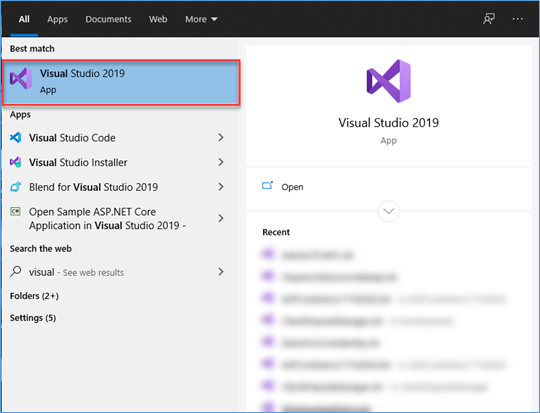Click the Open action icon in preview pane

tap(268, 186)
